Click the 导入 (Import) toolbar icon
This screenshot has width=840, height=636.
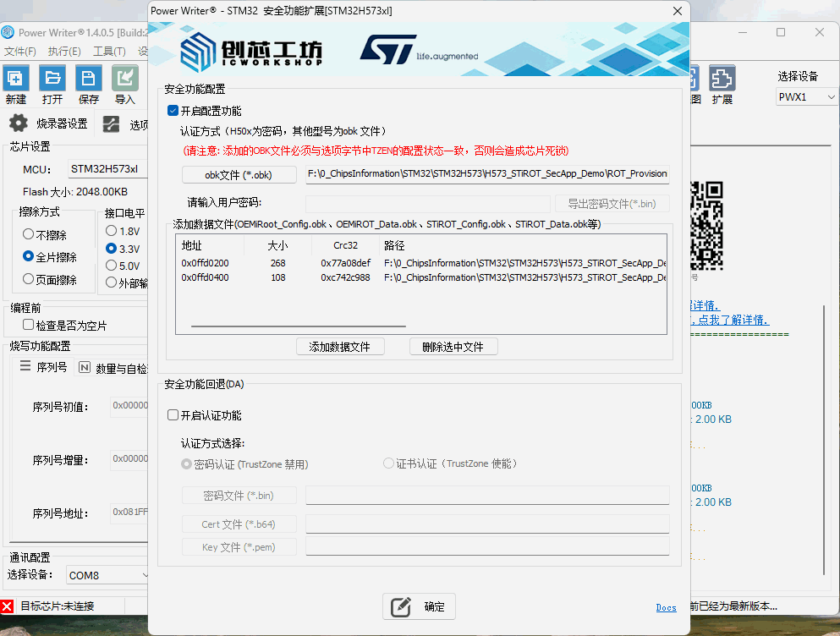(125, 79)
